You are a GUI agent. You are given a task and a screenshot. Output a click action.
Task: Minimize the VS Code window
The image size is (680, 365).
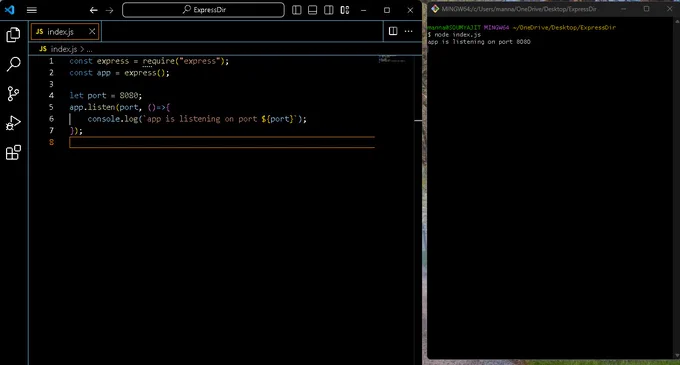pyautogui.click(x=363, y=10)
